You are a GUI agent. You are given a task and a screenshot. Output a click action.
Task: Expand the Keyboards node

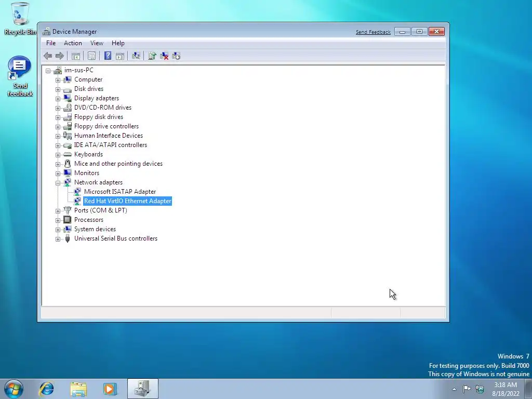click(58, 155)
